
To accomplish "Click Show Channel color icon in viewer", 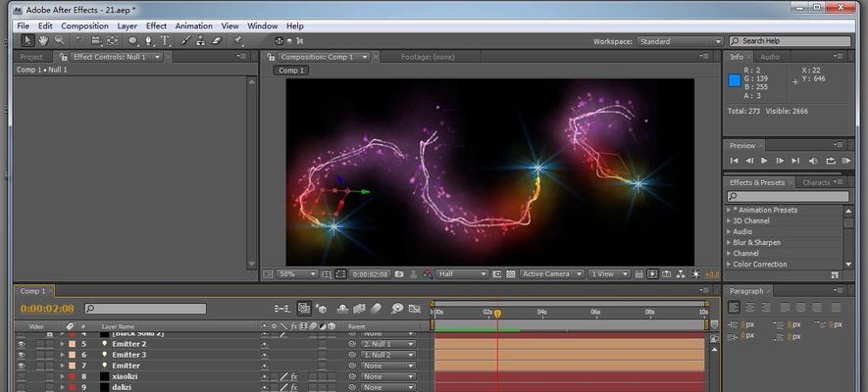I will 428,273.
